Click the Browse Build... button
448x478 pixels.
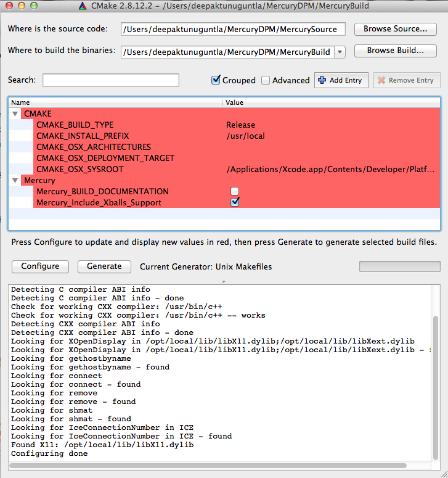coord(395,51)
